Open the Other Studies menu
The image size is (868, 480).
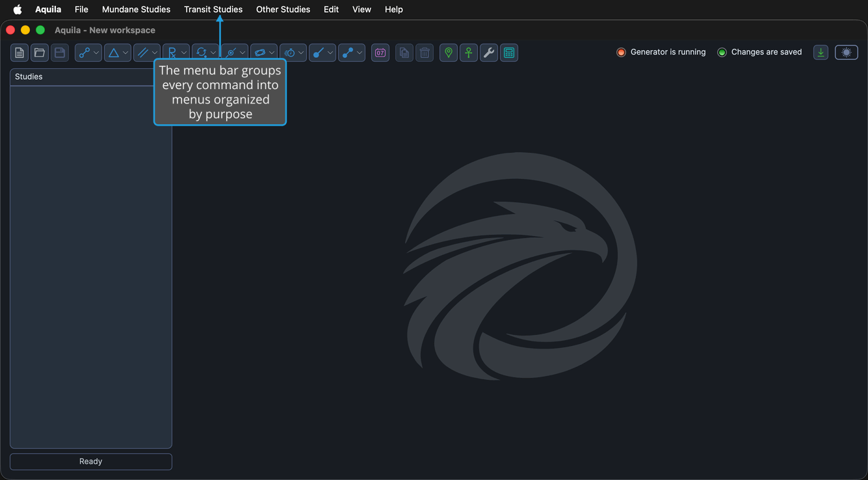point(283,9)
